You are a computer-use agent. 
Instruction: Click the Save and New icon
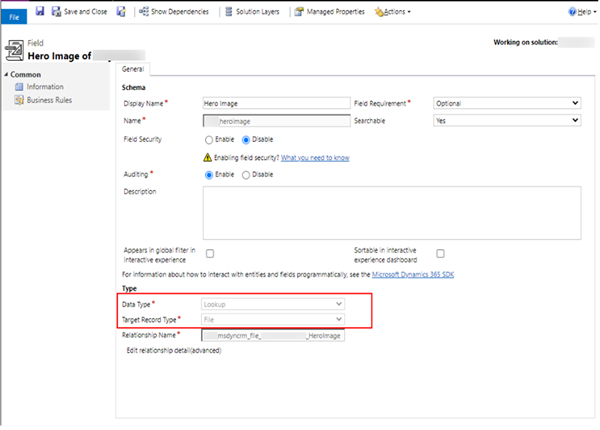[x=121, y=11]
